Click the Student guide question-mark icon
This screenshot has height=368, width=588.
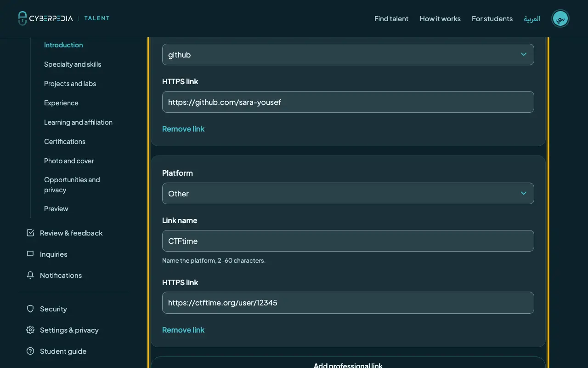tap(30, 351)
